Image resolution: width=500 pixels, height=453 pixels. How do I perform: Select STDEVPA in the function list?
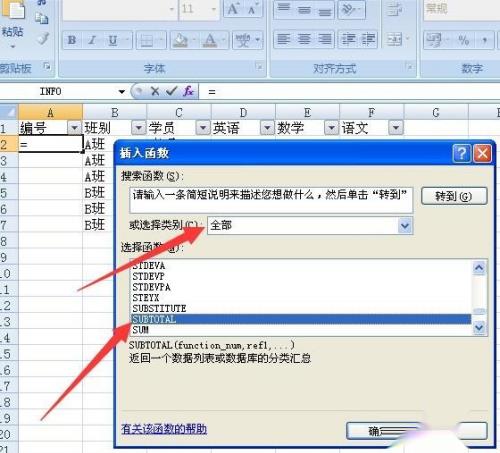point(301,287)
